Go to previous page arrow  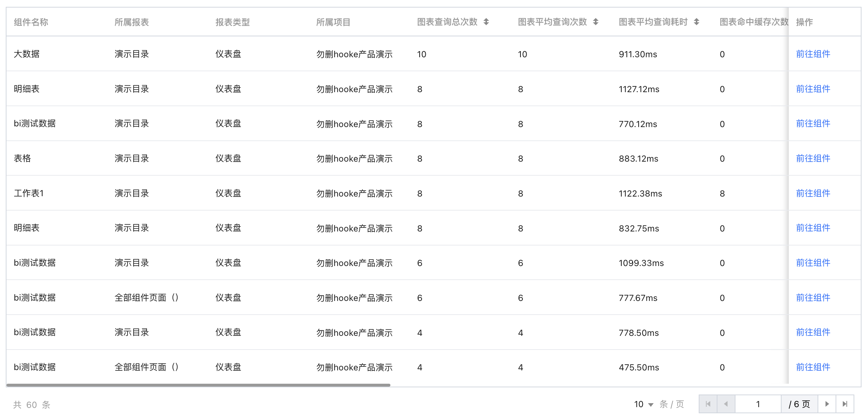pyautogui.click(x=726, y=404)
